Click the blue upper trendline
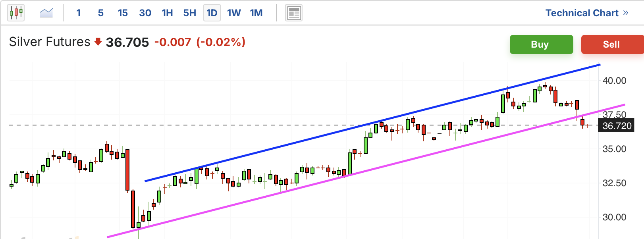This screenshot has height=239, width=644. [x=372, y=123]
